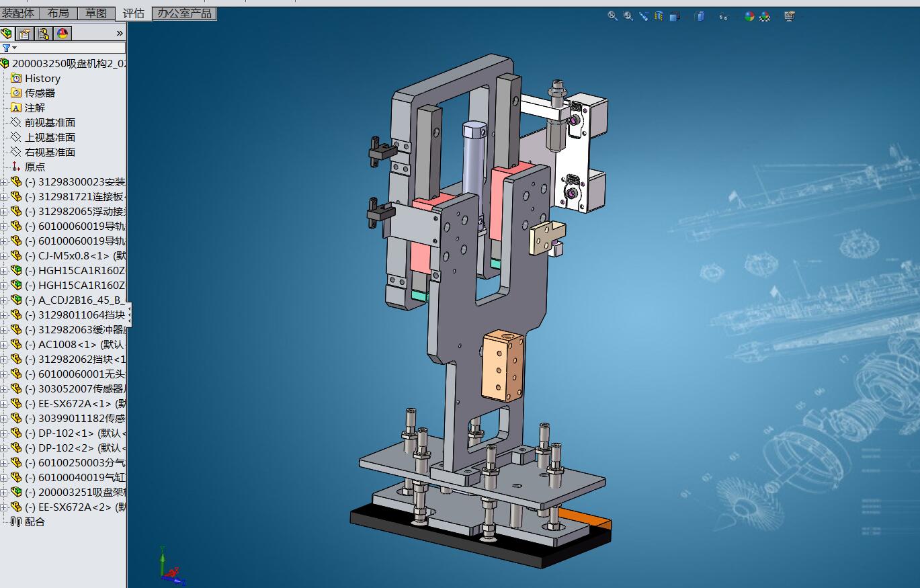Screen dimensions: 920x588
Task: Click the 60100040019气缸 row text
Action: pyautogui.click(x=75, y=477)
